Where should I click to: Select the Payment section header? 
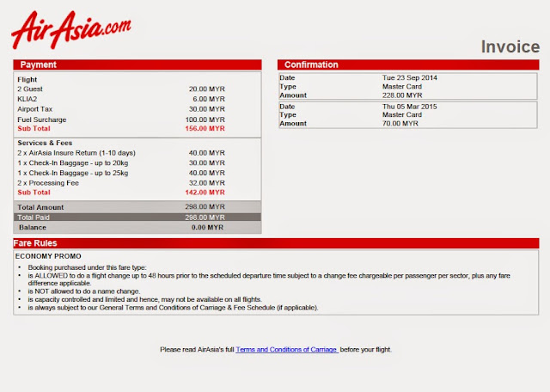point(137,64)
